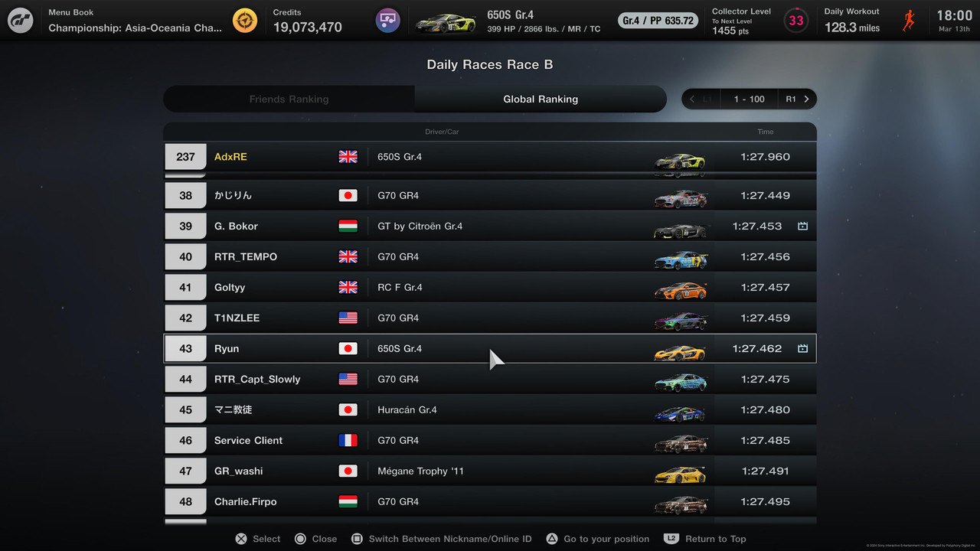Switch to the Friends Ranking tab
The height and width of the screenshot is (551, 980).
(289, 99)
